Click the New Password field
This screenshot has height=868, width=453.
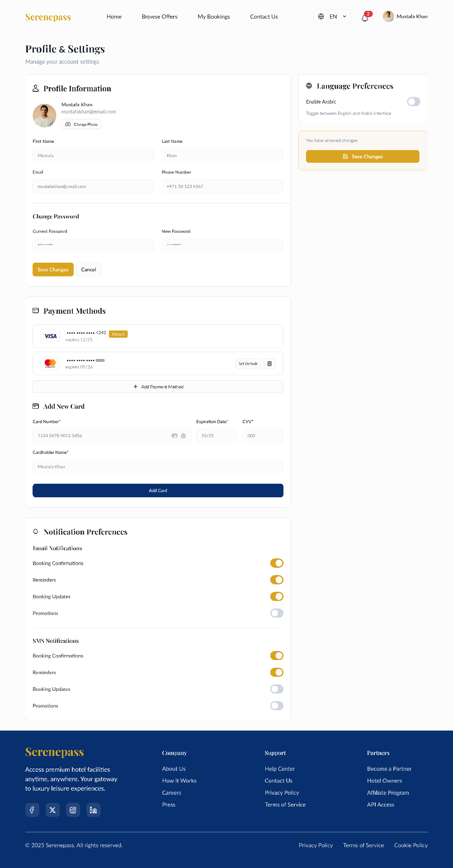[x=222, y=245]
